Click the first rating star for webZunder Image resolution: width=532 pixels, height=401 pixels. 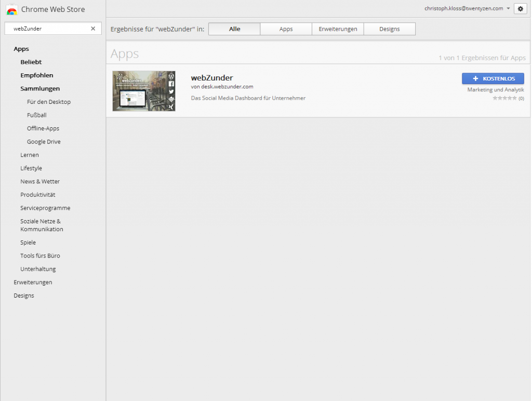[495, 98]
